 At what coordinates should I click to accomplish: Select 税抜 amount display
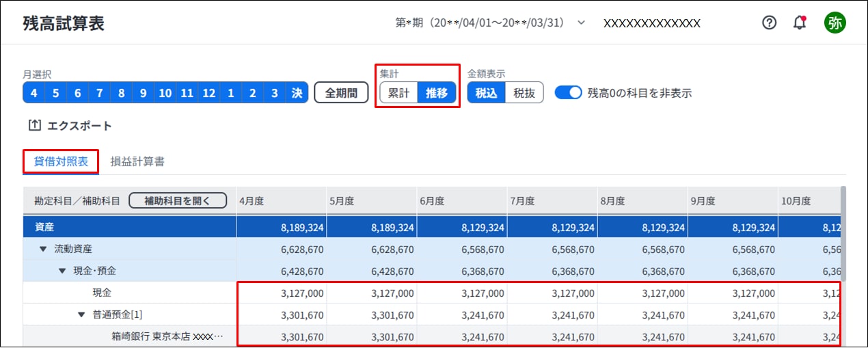click(524, 92)
